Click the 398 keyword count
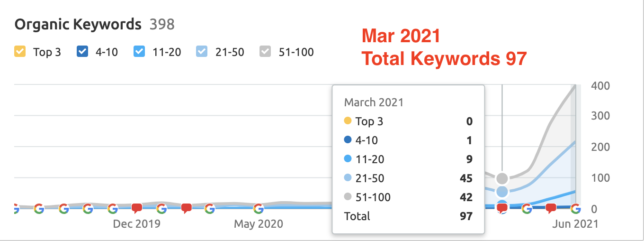644x241 pixels. [162, 24]
